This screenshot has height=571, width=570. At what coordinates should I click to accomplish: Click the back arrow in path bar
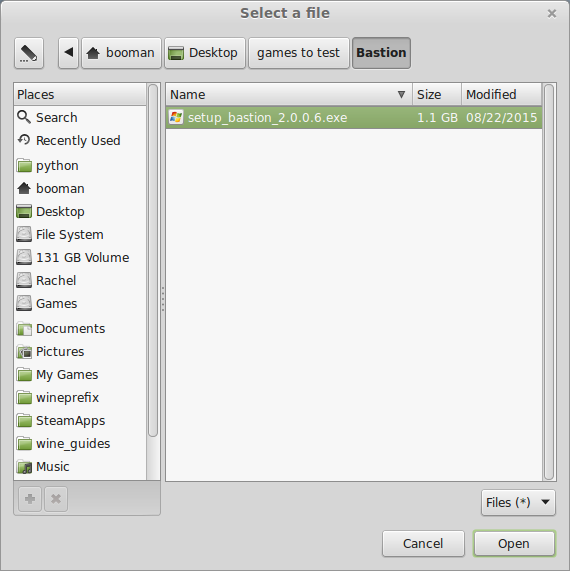(x=68, y=53)
